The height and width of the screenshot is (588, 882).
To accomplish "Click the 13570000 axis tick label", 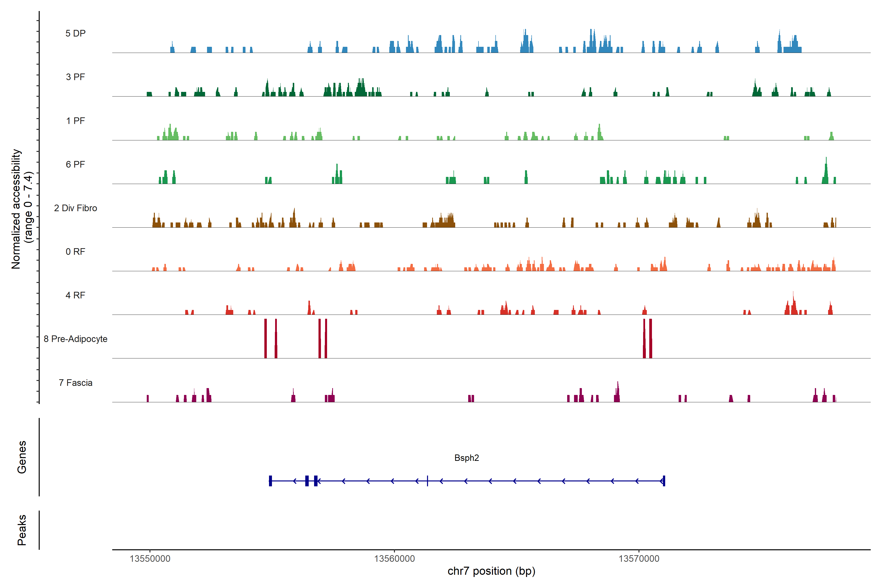I will (639, 558).
